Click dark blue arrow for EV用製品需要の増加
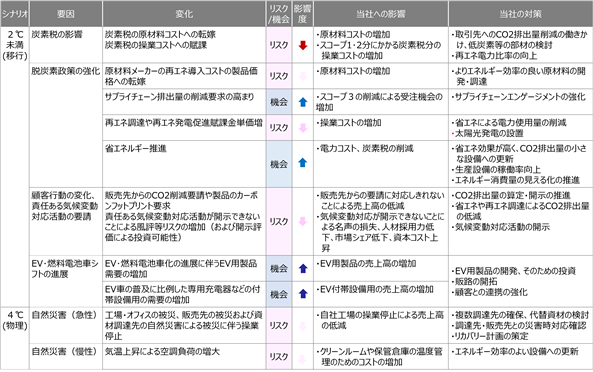The width and height of the screenshot is (593, 372). pyautogui.click(x=303, y=268)
